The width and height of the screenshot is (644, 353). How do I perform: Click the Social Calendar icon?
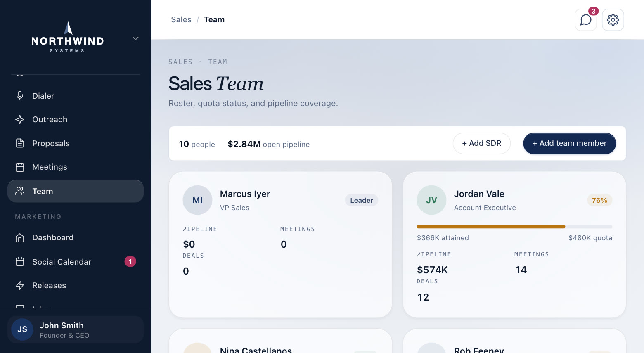[x=20, y=262]
